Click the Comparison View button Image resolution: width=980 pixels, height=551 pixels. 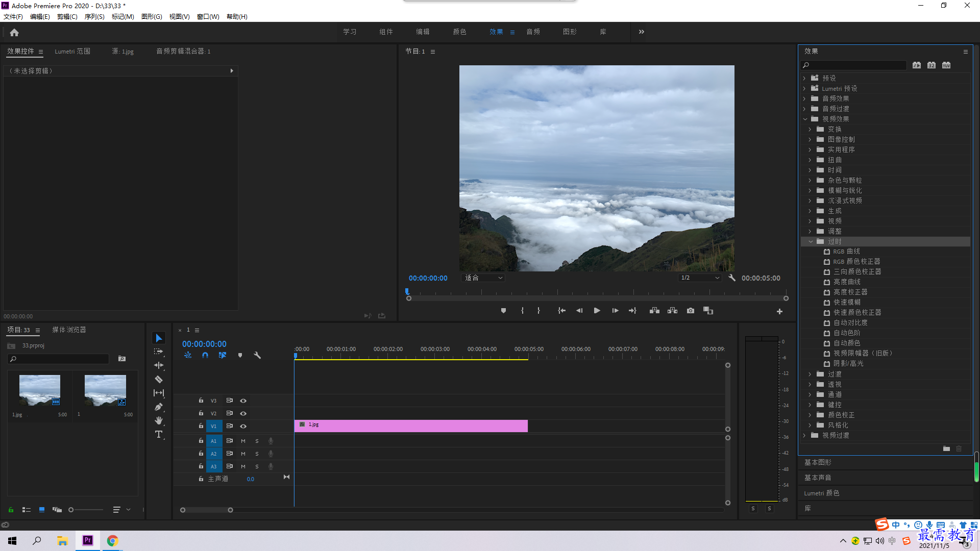point(708,311)
